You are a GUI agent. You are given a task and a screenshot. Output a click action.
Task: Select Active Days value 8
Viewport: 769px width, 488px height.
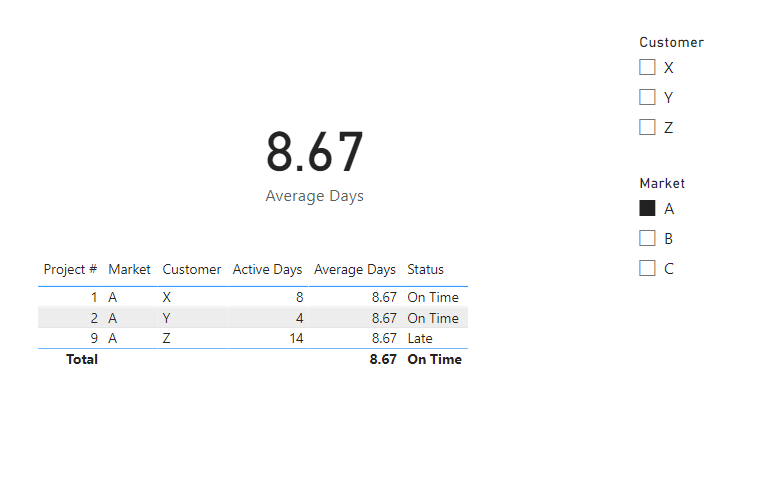coord(300,297)
